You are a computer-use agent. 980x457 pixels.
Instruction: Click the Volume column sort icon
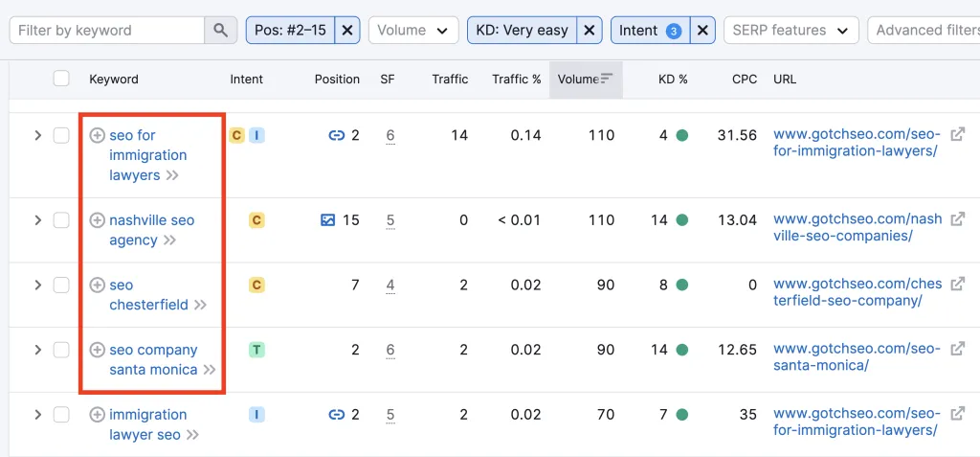click(606, 79)
